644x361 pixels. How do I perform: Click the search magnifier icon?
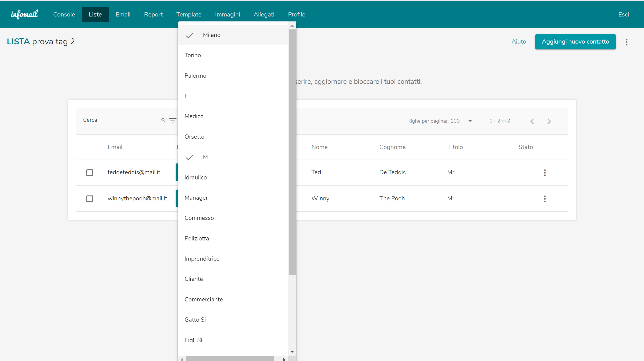[163, 120]
